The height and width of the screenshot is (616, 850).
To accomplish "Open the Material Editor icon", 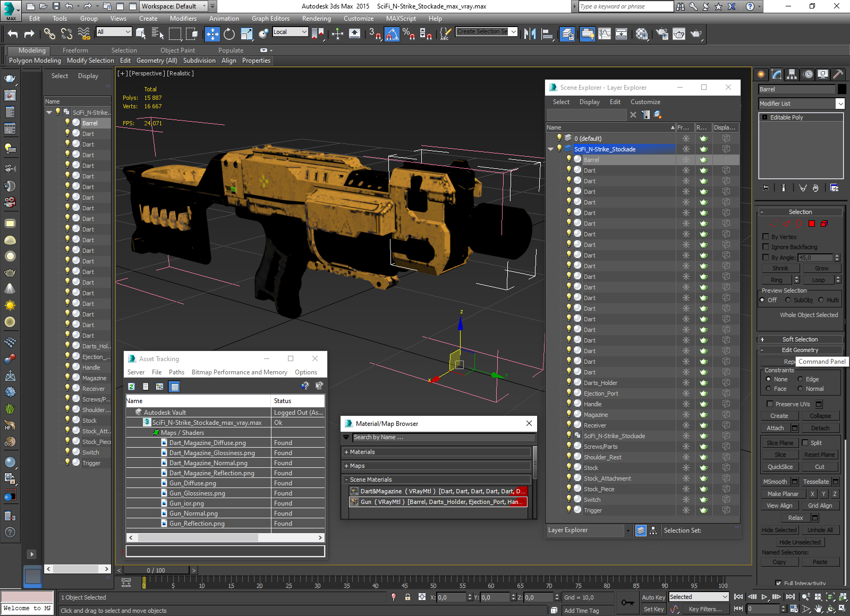I will 642,34.
